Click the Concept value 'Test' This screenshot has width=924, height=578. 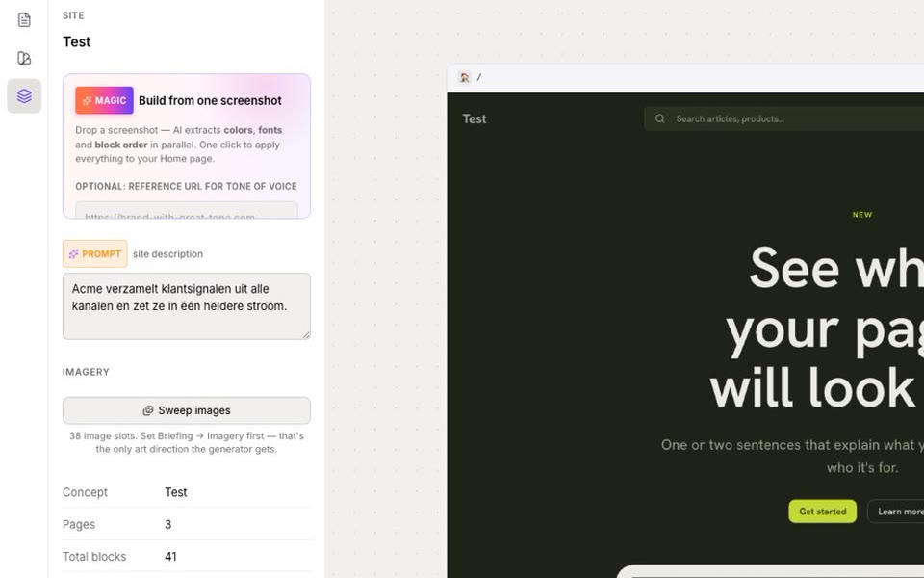[x=175, y=492]
